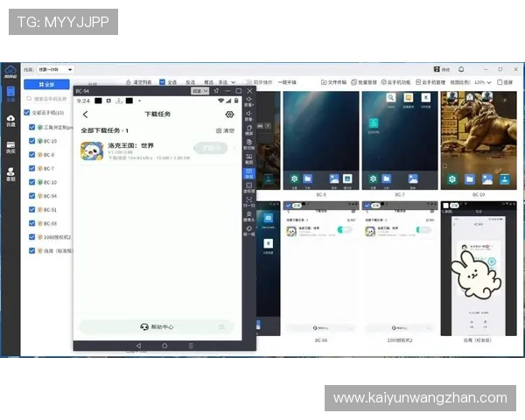The height and width of the screenshot is (420, 525).
Task: Open notifications bell in main title bar
Action: pos(461,69)
